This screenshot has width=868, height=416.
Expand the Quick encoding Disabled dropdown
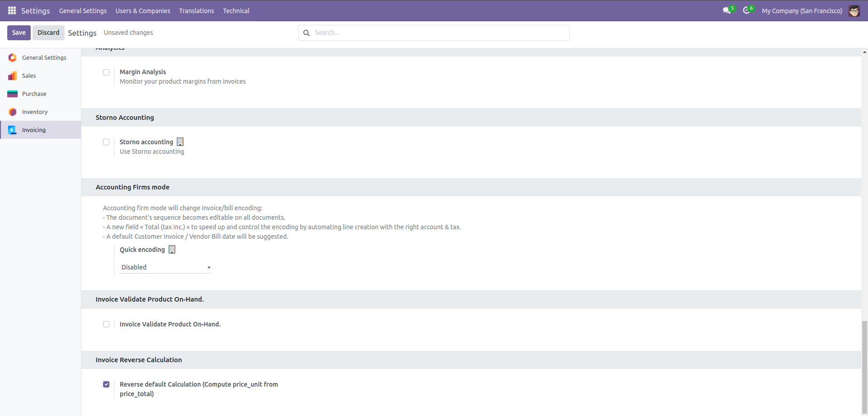click(x=165, y=267)
